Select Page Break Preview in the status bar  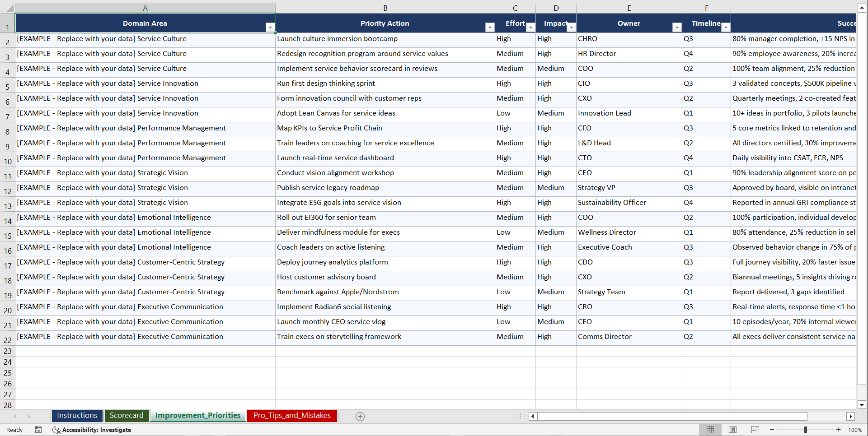coord(755,430)
